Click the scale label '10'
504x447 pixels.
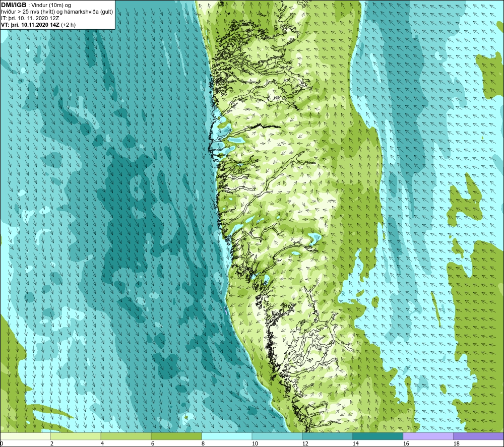(x=255, y=443)
